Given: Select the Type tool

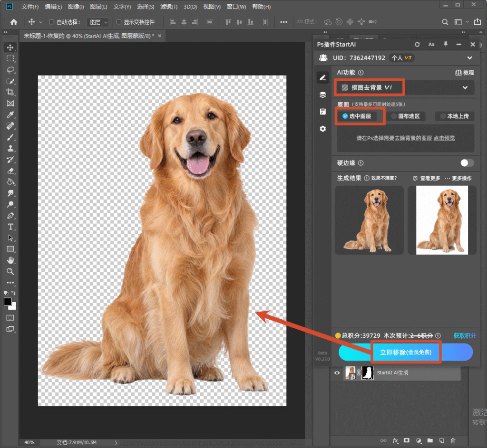Looking at the screenshot, I should (10, 227).
